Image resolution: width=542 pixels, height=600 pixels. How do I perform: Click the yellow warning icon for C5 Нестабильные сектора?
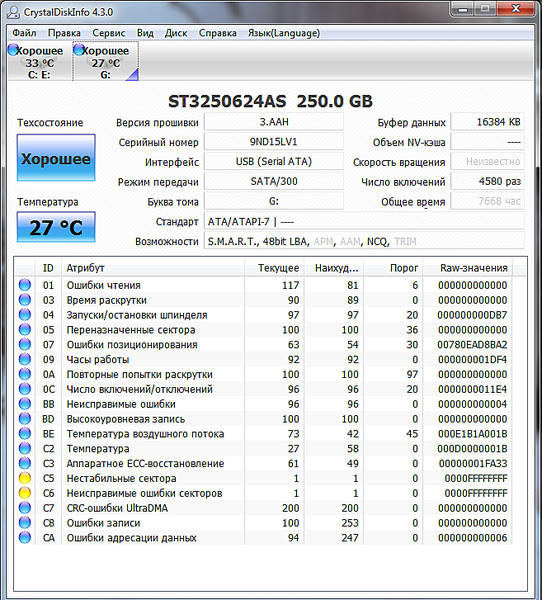(x=25, y=478)
